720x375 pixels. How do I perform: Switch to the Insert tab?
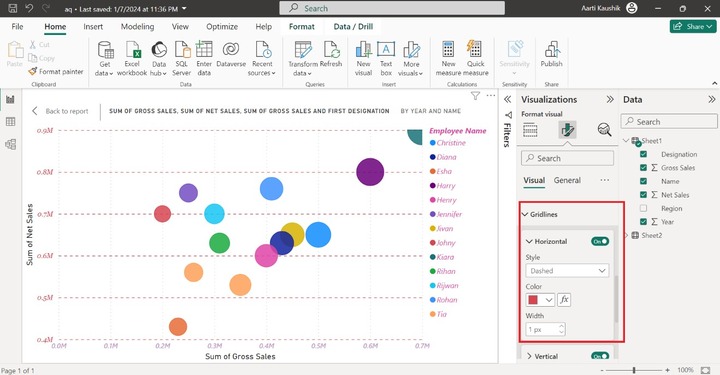[93, 27]
